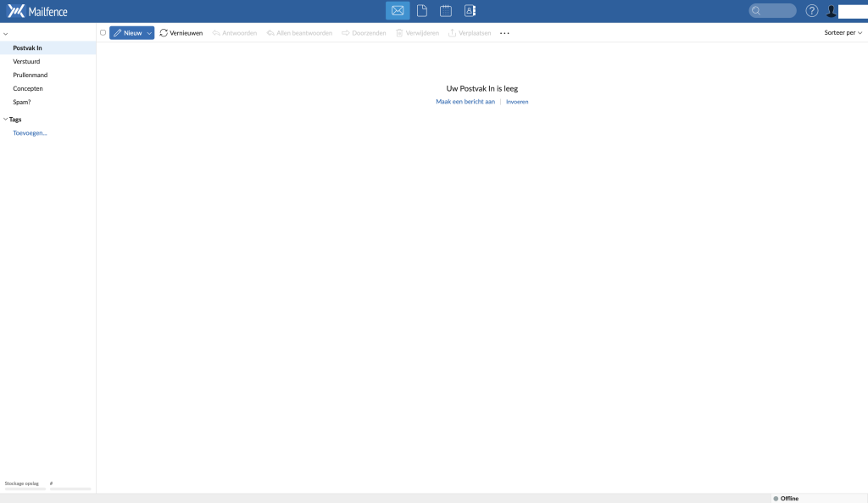Screen dimensions: 868x503
Task: Switch to the Verstuurd folder
Action: coord(26,61)
